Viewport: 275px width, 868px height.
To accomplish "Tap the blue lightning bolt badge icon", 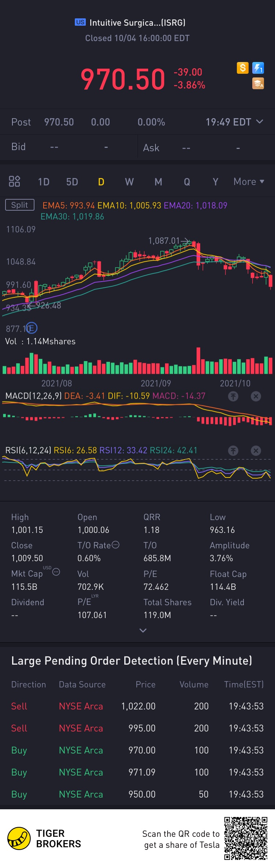I will 258,68.
